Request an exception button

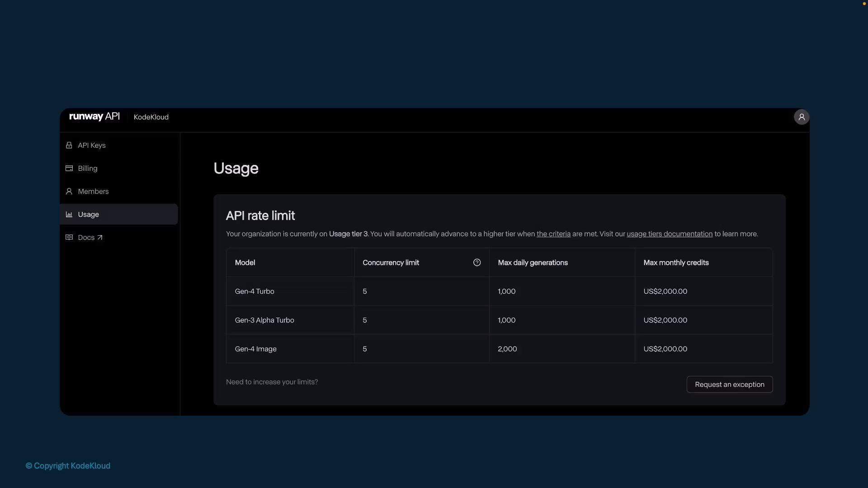(730, 385)
